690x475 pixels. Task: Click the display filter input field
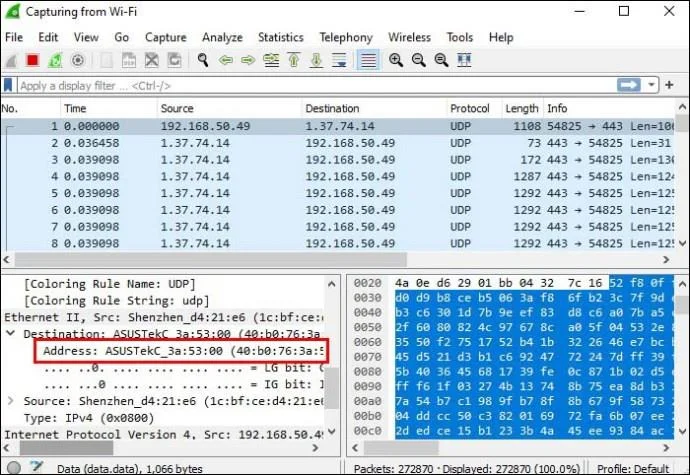317,85
